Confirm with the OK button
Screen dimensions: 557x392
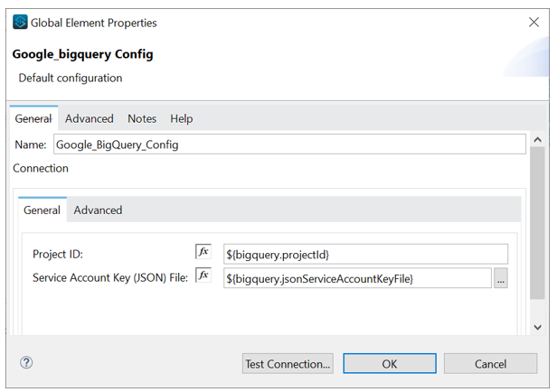point(390,364)
